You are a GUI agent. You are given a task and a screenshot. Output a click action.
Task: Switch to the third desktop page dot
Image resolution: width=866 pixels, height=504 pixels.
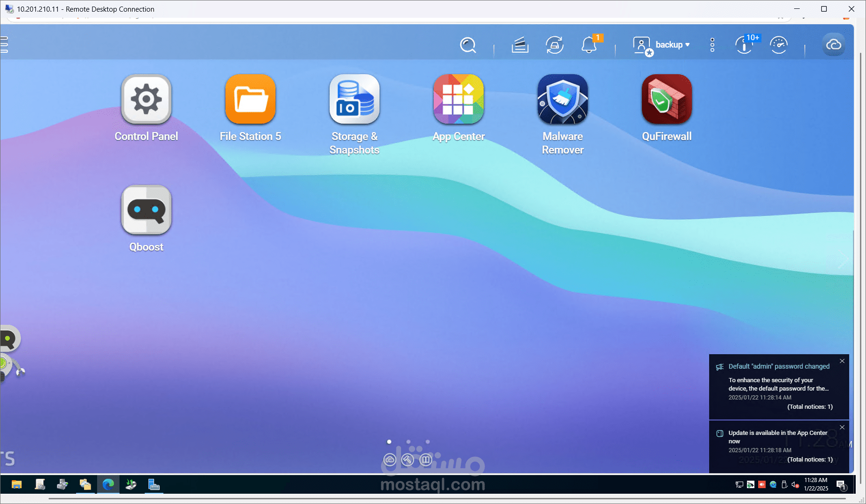click(x=428, y=442)
